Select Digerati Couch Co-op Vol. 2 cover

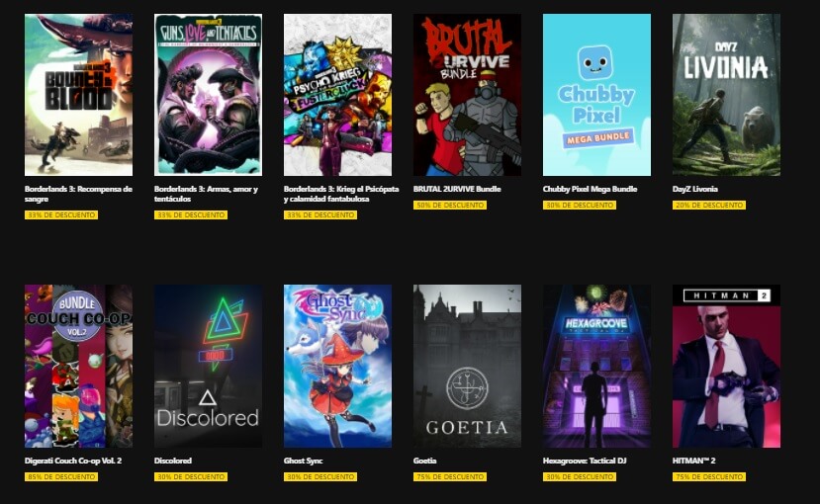pos(78,366)
